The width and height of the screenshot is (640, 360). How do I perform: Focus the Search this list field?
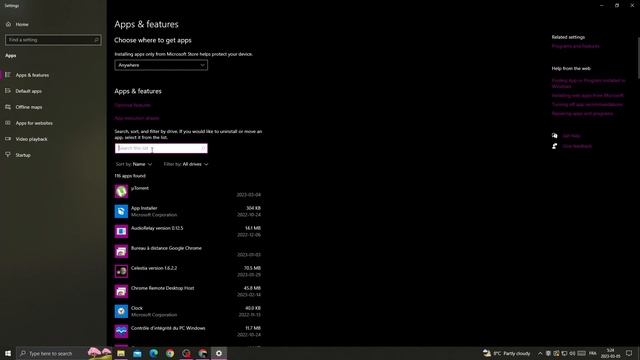pyautogui.click(x=161, y=148)
